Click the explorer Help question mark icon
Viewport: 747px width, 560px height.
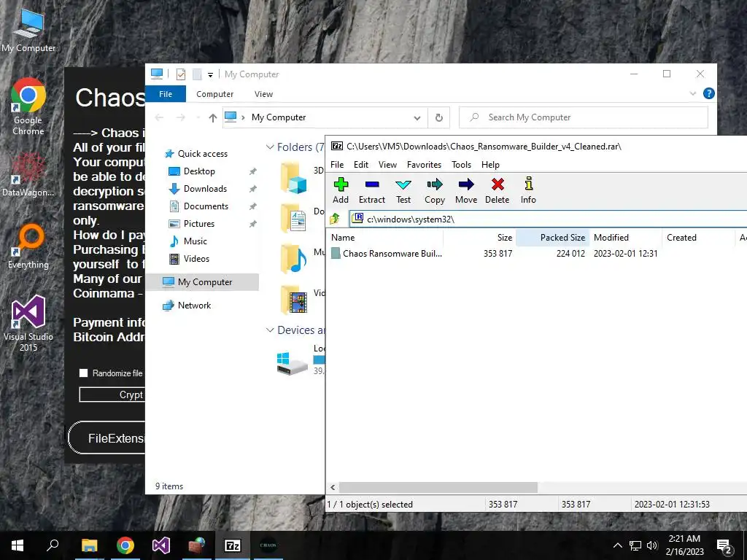708,93
